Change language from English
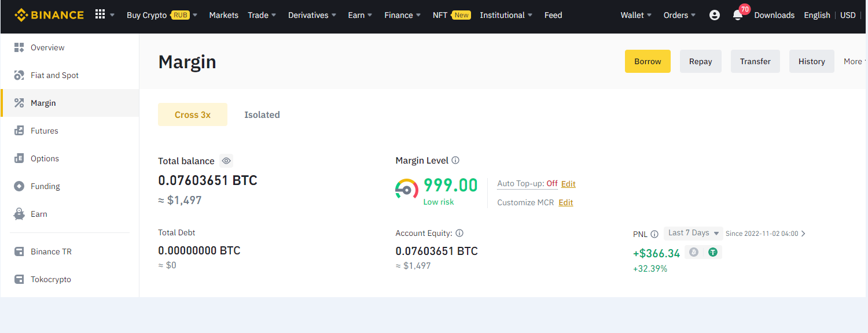Screen dimensions: 868x333 click(x=817, y=15)
